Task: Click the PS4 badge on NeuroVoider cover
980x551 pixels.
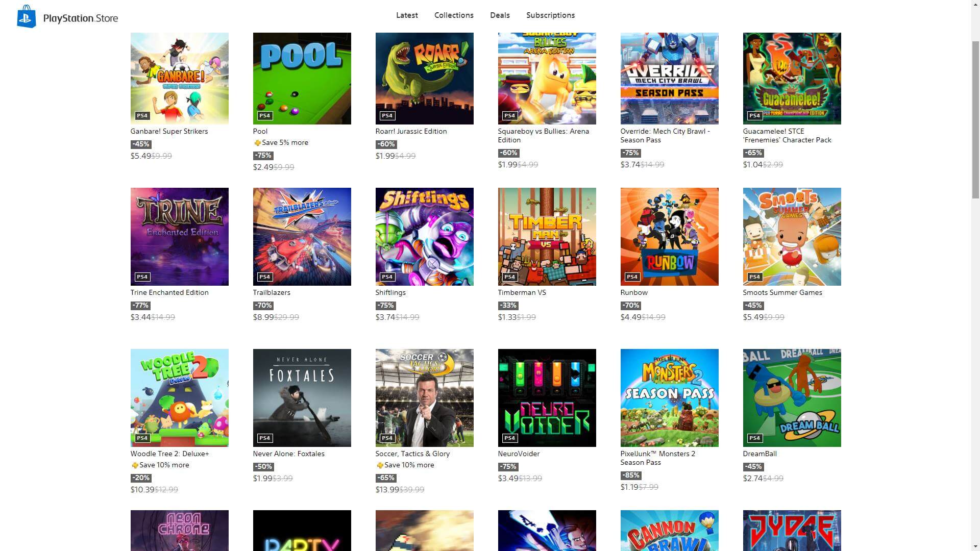Action: coord(509,438)
